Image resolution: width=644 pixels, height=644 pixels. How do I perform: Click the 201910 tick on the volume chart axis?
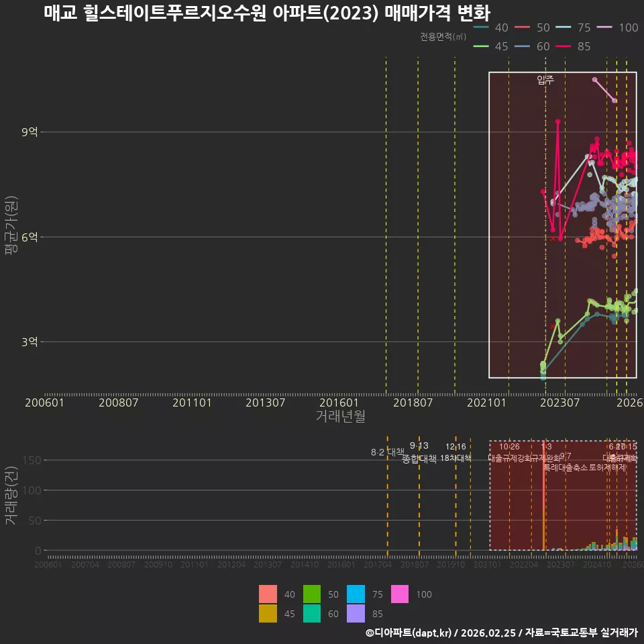451,564
